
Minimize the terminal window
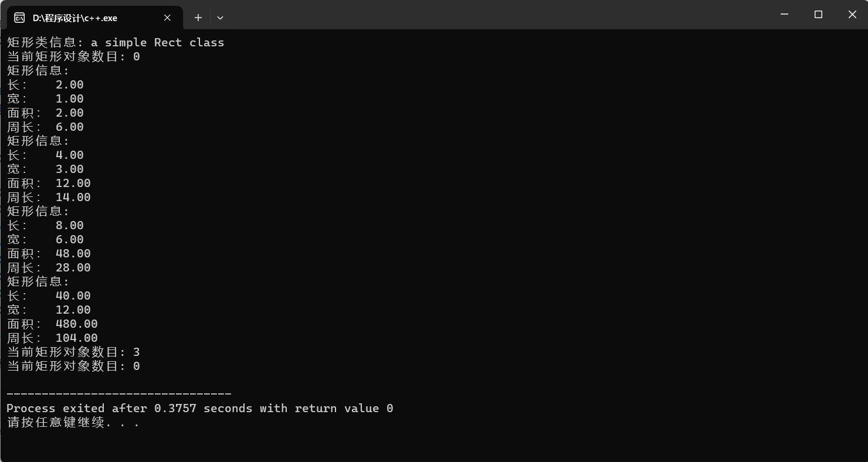[x=785, y=15]
